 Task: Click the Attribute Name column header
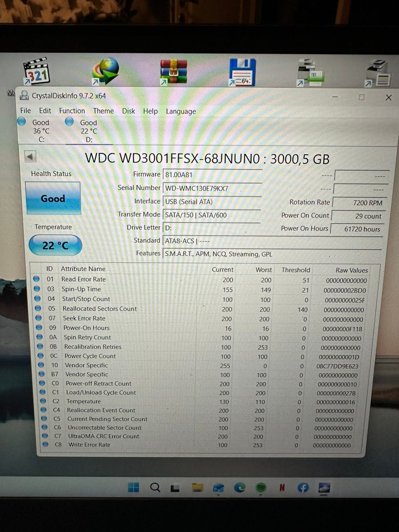[83, 269]
